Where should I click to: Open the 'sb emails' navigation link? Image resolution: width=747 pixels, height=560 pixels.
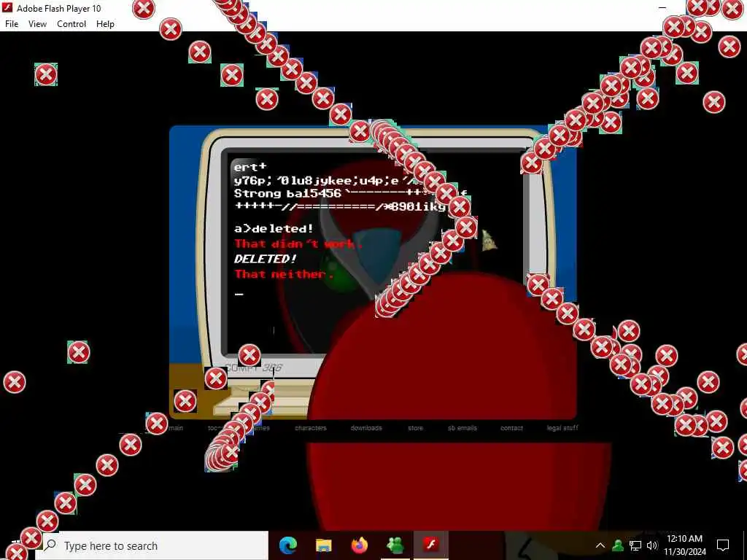point(462,427)
